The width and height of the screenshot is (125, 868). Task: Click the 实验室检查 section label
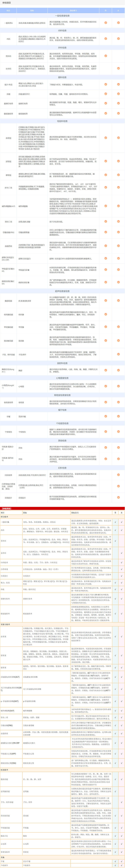coord(6,624)
